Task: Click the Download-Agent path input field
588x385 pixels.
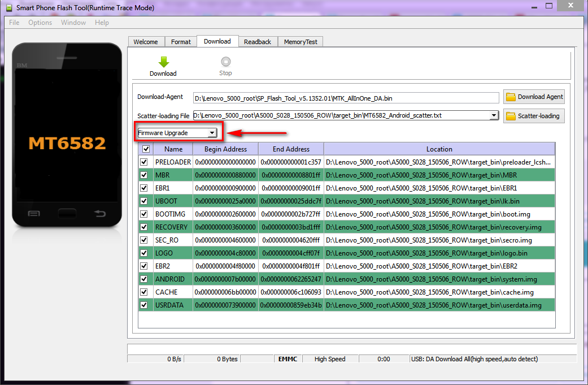Action: pos(346,98)
